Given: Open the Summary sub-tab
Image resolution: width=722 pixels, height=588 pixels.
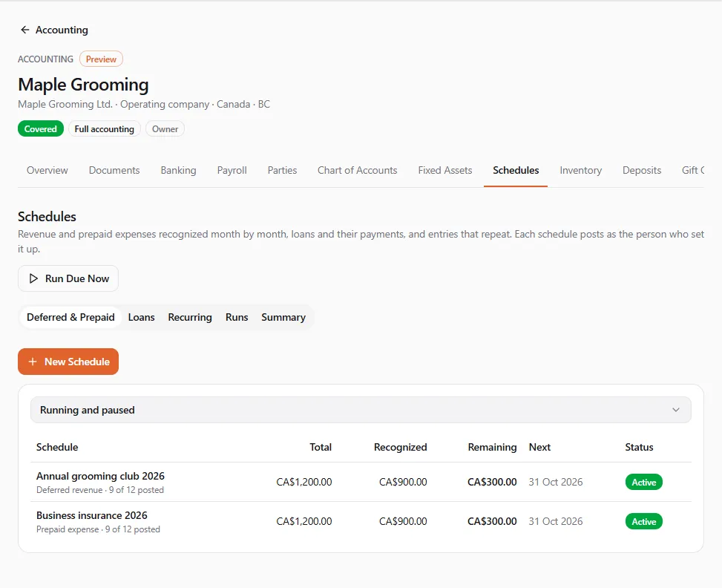Looking at the screenshot, I should click(283, 318).
